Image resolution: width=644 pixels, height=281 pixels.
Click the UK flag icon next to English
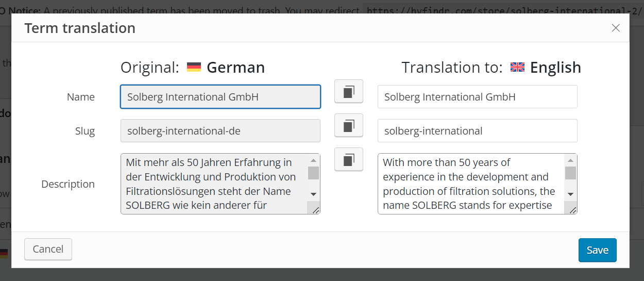coord(517,68)
